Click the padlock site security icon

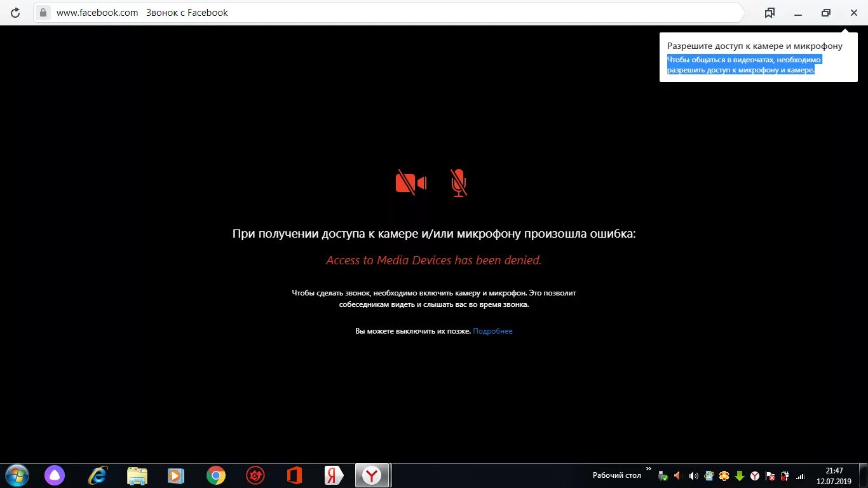43,13
